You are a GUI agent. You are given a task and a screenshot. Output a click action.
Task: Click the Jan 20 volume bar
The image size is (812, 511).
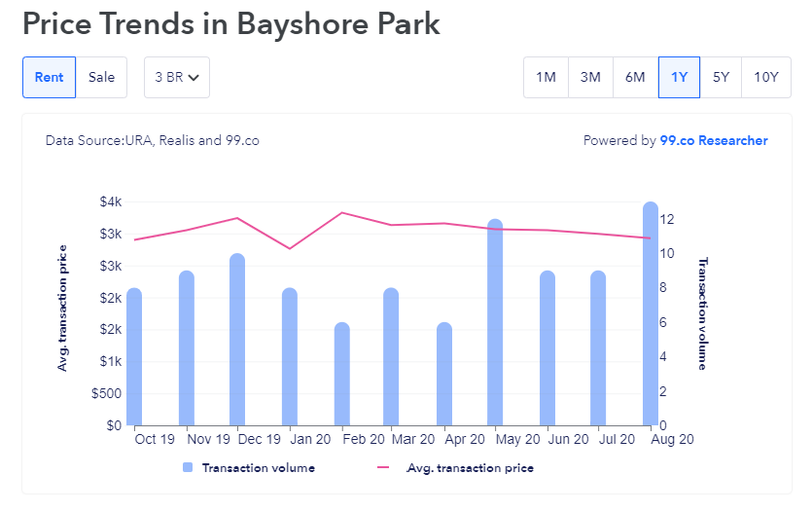(290, 356)
